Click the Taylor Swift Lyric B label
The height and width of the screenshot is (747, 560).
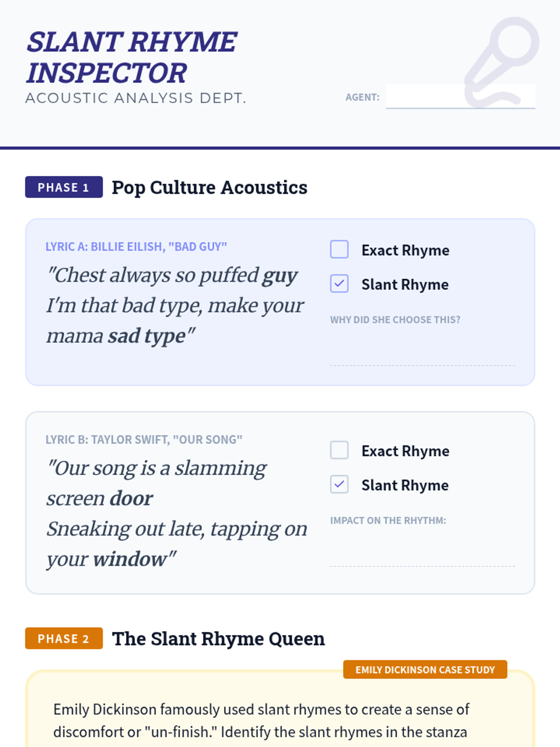(144, 439)
